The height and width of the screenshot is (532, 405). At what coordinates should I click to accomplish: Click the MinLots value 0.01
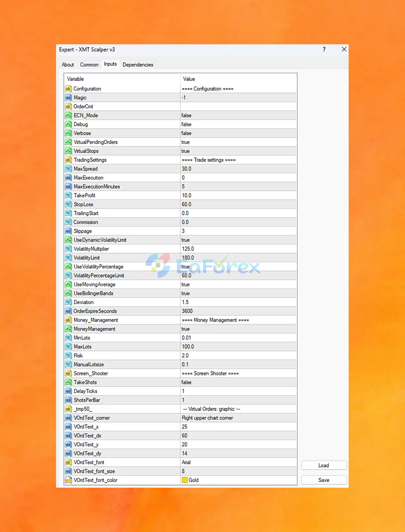click(186, 338)
